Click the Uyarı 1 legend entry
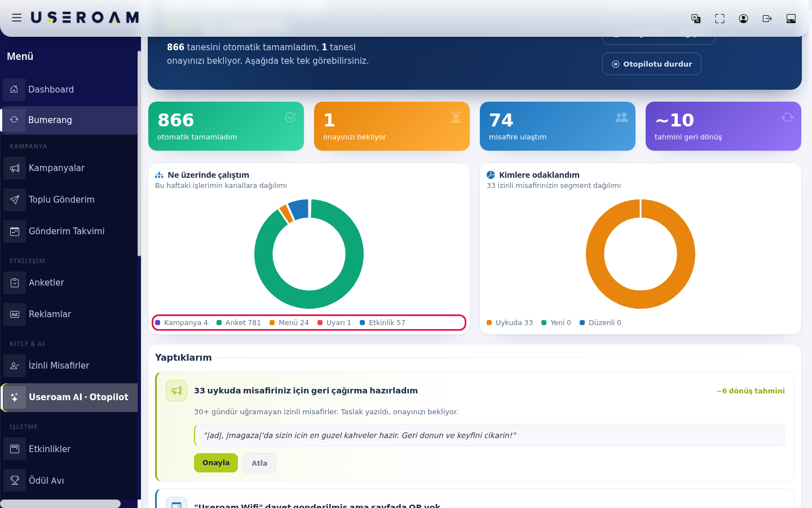The width and height of the screenshot is (812, 508). click(x=334, y=323)
